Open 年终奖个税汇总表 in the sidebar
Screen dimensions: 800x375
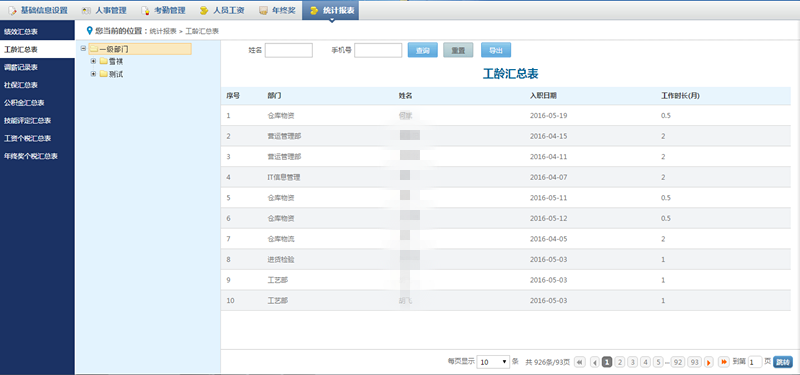(37, 156)
